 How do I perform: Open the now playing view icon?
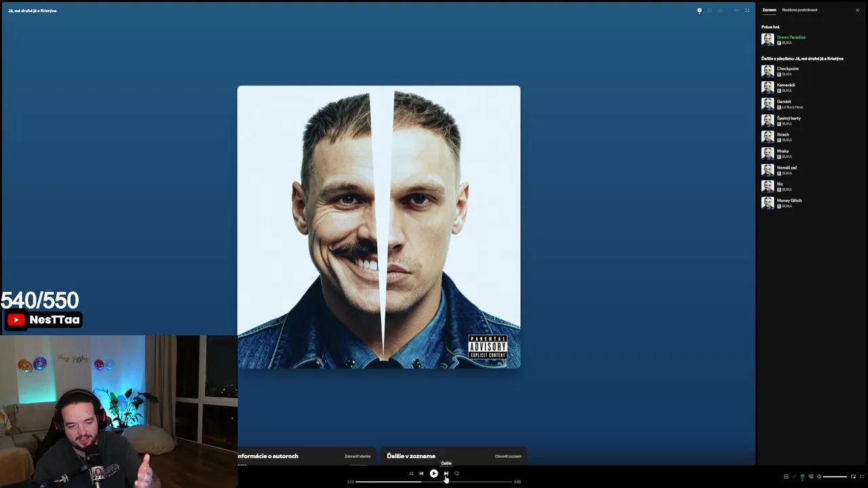coord(786,476)
